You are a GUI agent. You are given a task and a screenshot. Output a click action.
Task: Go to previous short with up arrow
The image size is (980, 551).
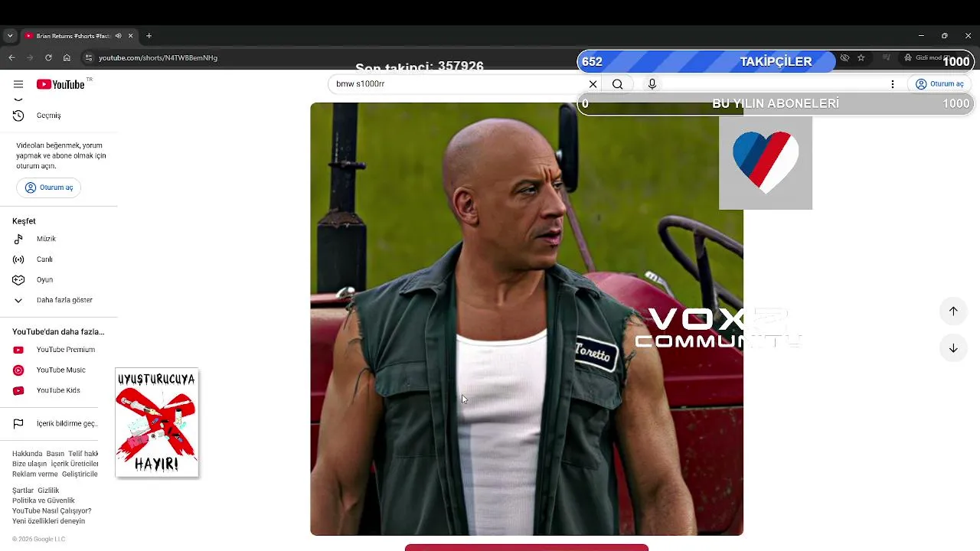point(953,311)
